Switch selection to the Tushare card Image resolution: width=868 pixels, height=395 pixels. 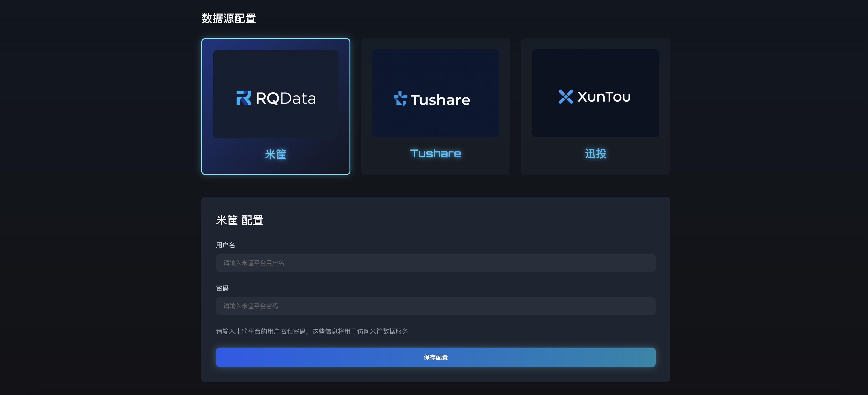coord(436,106)
